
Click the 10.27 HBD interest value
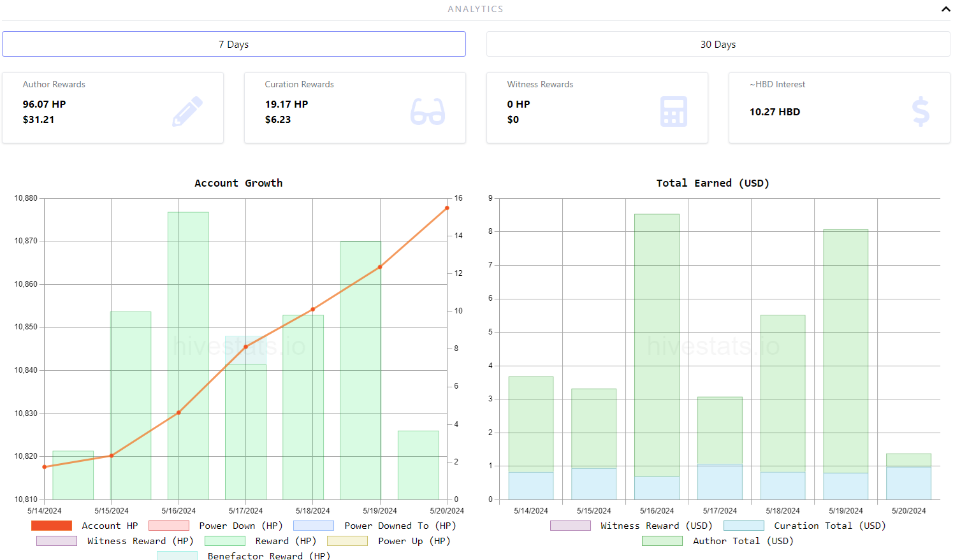[775, 111]
